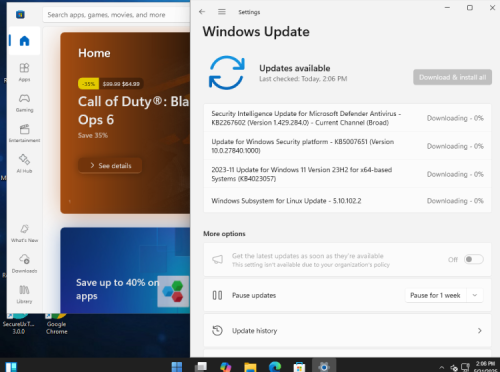This screenshot has height=372, width=500.
Task: Click the pause icon beside Pause updates
Action: pos(217,295)
